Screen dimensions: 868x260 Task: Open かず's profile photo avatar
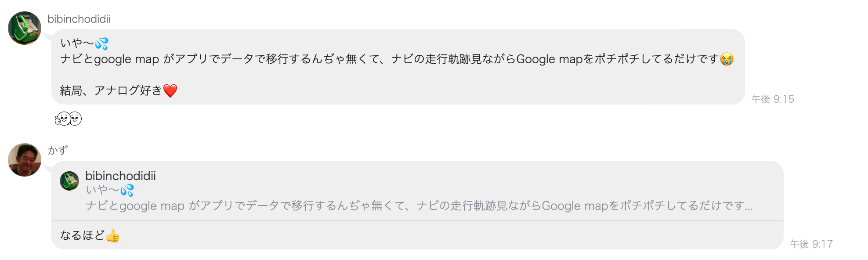click(25, 160)
